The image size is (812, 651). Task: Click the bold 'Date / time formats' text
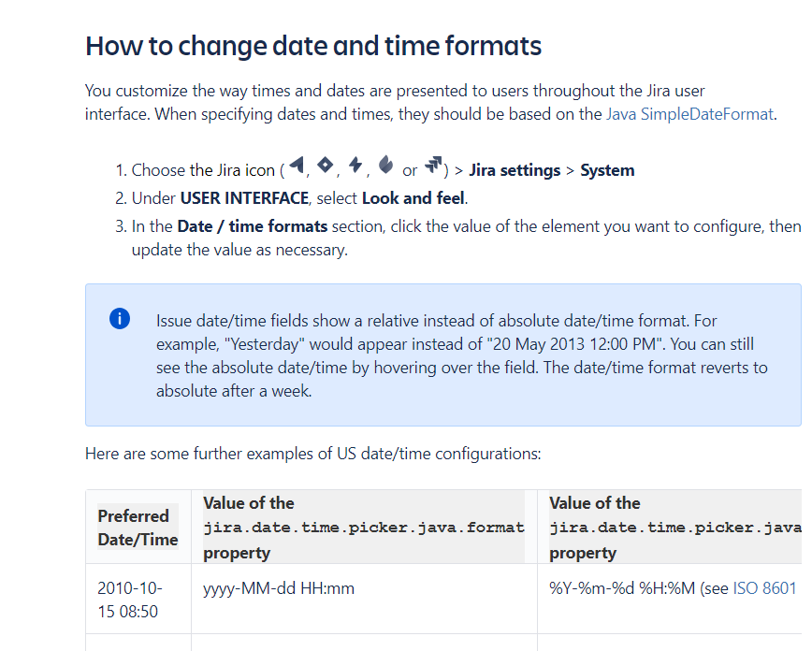click(253, 226)
